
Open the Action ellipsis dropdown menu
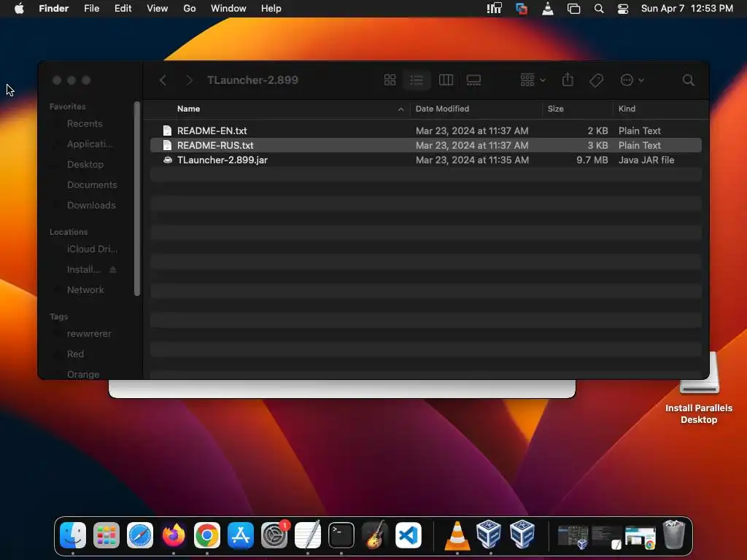632,80
